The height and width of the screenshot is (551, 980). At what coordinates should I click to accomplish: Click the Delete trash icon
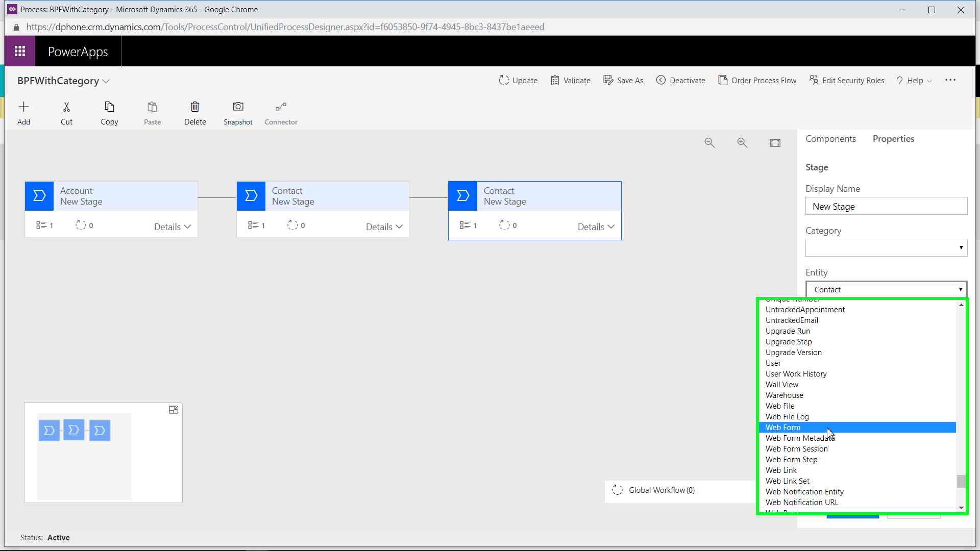tap(195, 107)
